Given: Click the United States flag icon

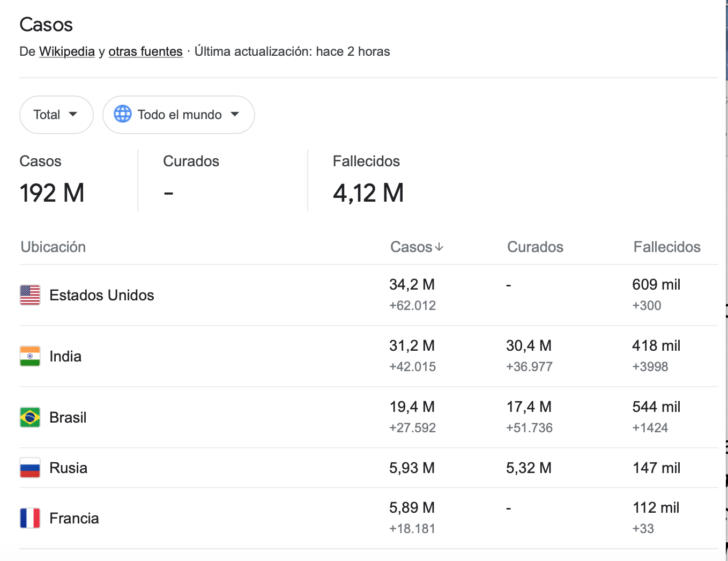Looking at the screenshot, I should click(x=30, y=295).
